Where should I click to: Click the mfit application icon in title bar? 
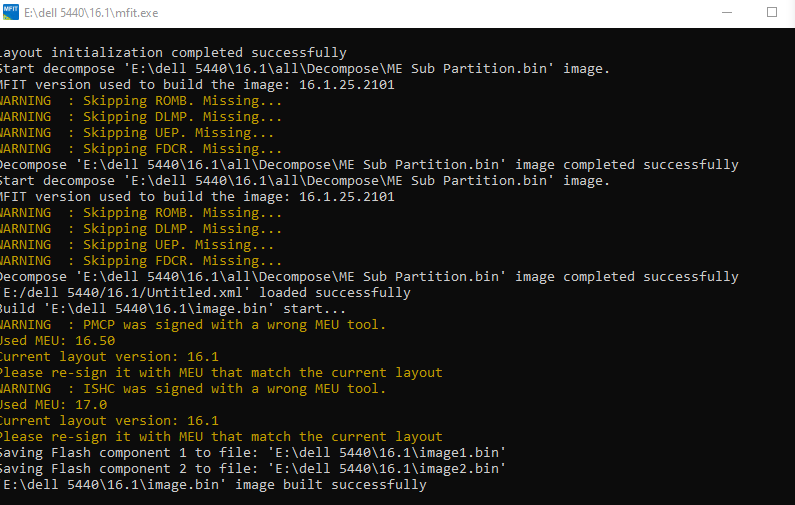(x=14, y=12)
